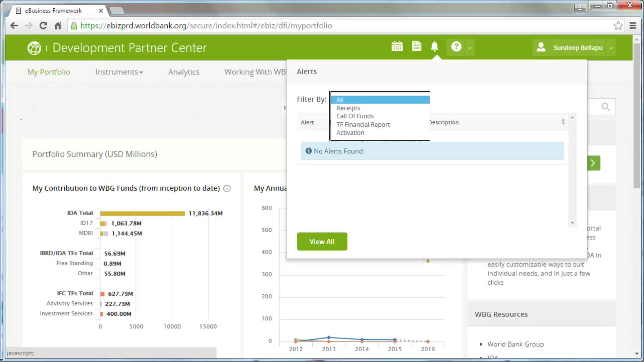This screenshot has width=644, height=362.
Task: Click the user profile avatar icon
Action: (541, 47)
